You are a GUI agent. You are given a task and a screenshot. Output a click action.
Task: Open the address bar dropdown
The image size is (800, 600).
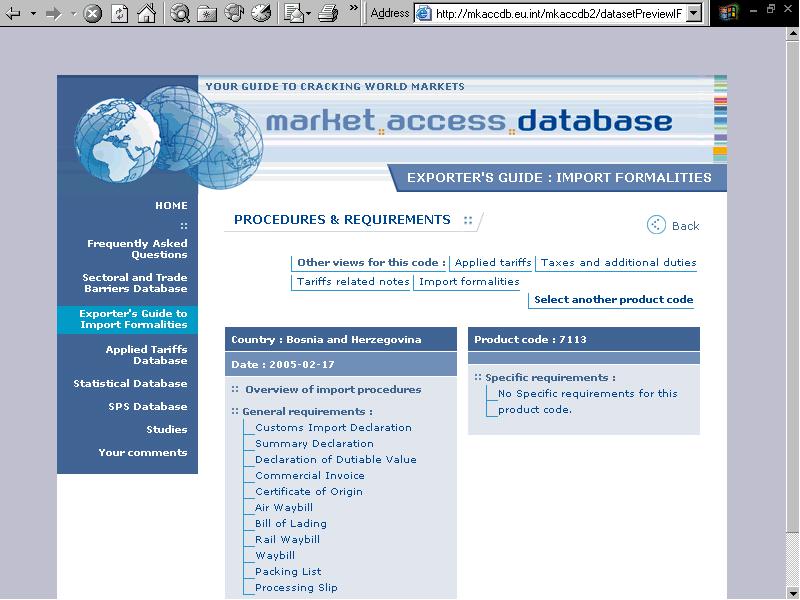tap(694, 14)
